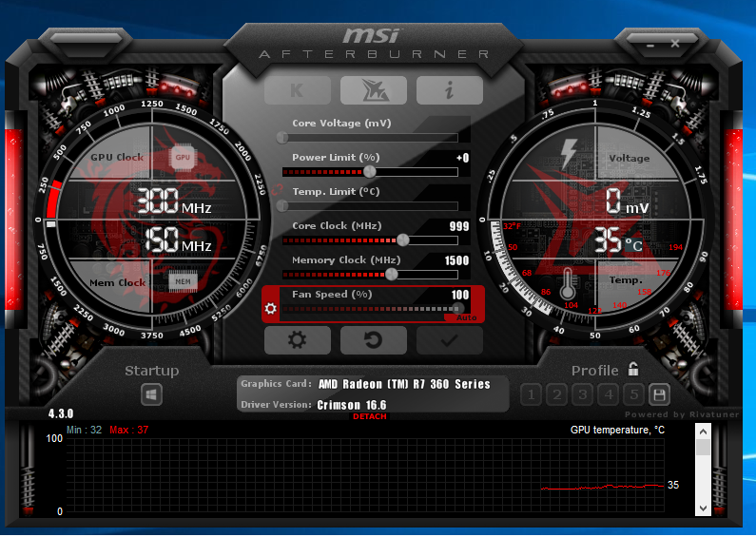The height and width of the screenshot is (537, 756).
Task: Click the GPU temperature graph area
Action: tap(365, 475)
